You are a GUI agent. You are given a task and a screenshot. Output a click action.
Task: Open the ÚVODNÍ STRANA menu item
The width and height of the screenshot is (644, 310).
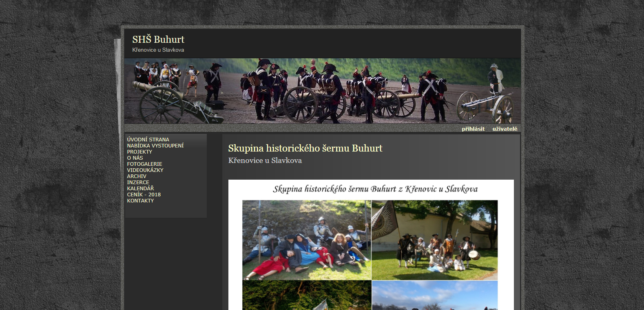pos(148,139)
